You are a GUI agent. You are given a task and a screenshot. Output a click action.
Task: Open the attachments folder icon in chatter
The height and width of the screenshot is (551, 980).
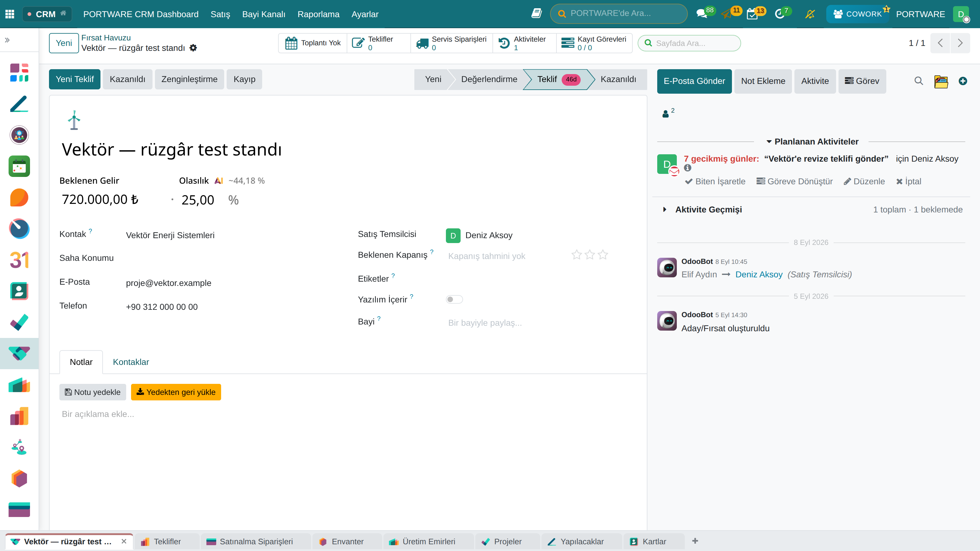941,81
